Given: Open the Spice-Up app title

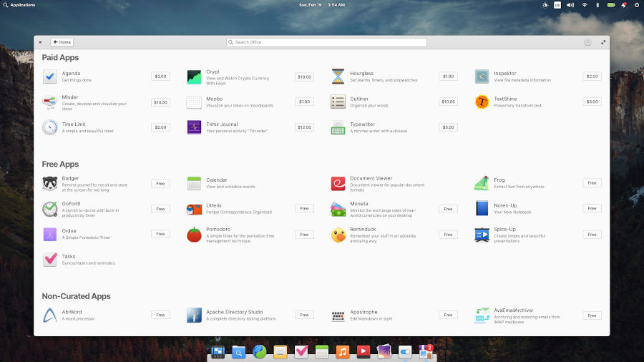Looking at the screenshot, I should coord(504,230).
